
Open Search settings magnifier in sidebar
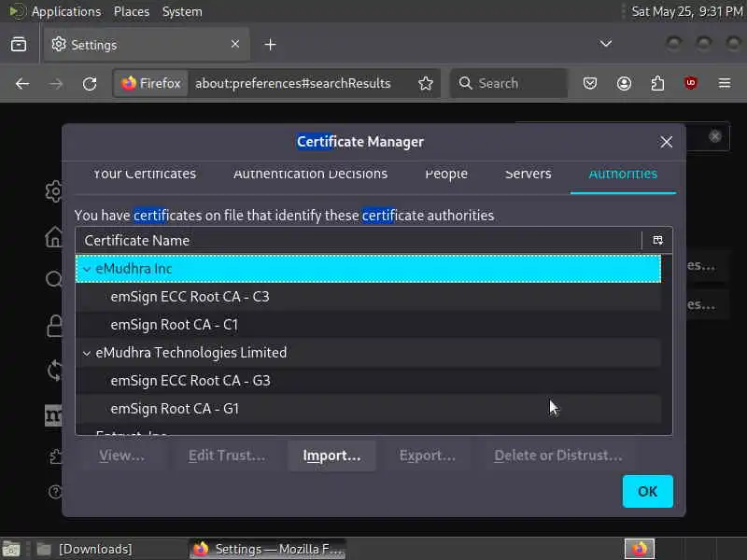click(54, 279)
